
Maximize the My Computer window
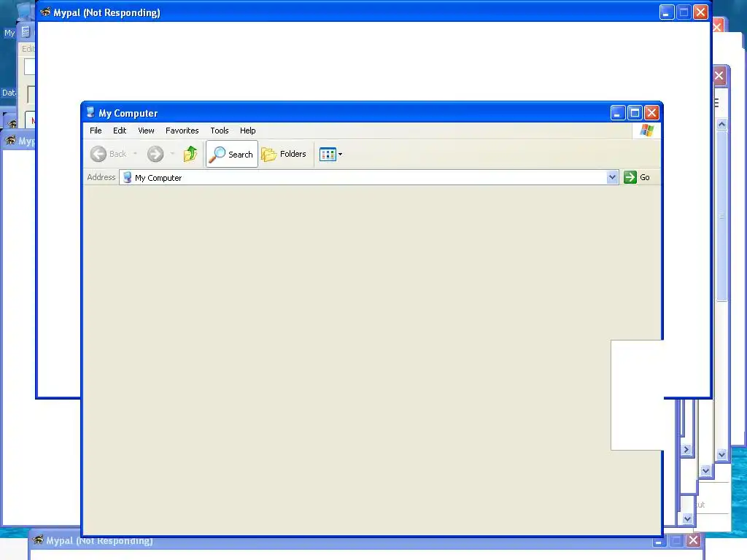click(635, 113)
